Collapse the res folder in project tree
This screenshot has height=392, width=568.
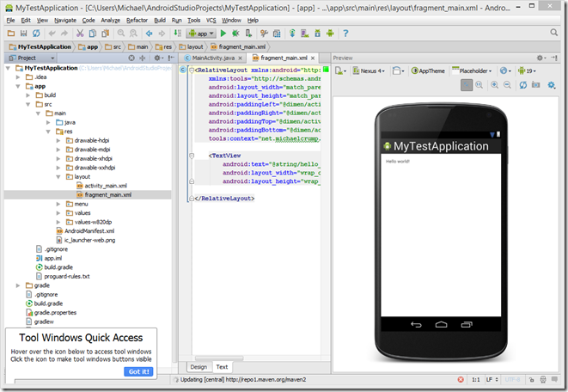48,132
